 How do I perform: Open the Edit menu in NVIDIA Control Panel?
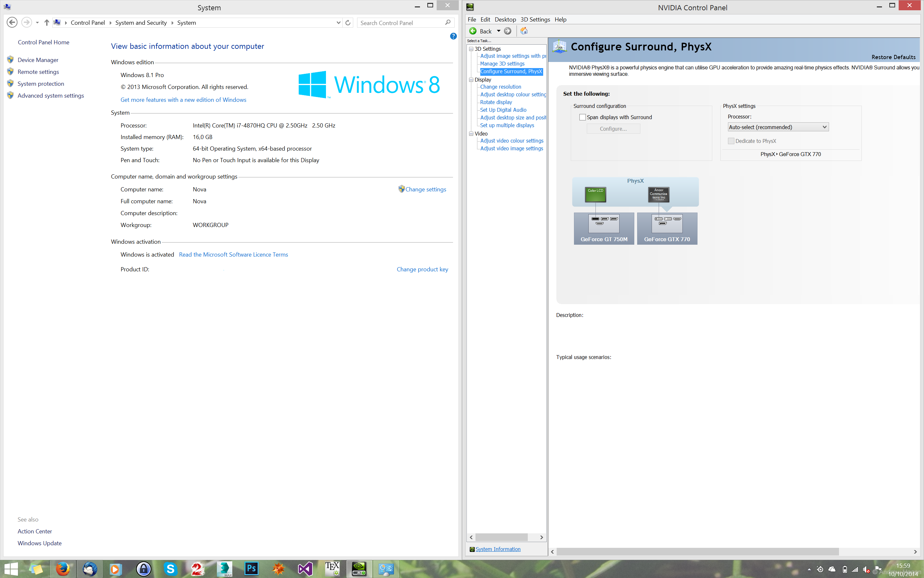[x=485, y=20]
